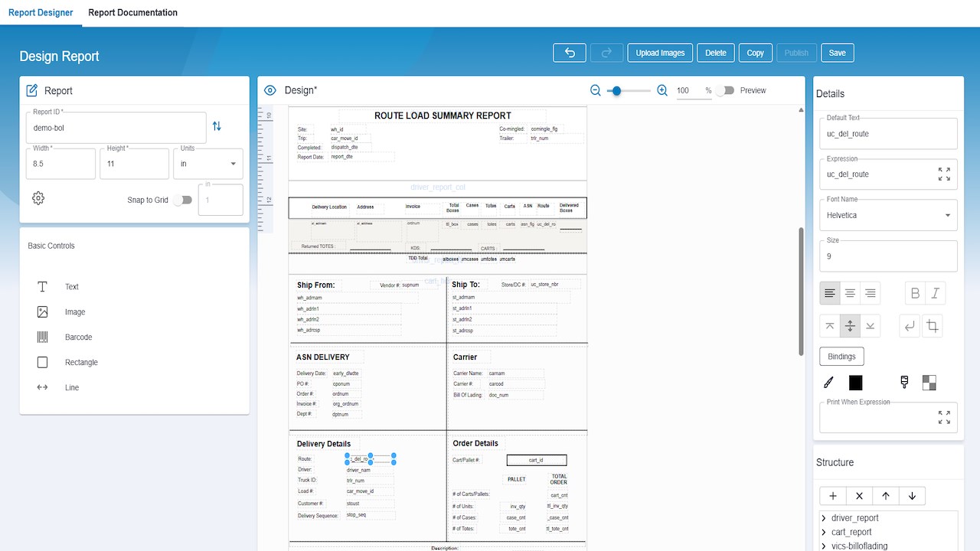Open report settings gear icon
Screen dimensions: 980x551
coord(38,198)
